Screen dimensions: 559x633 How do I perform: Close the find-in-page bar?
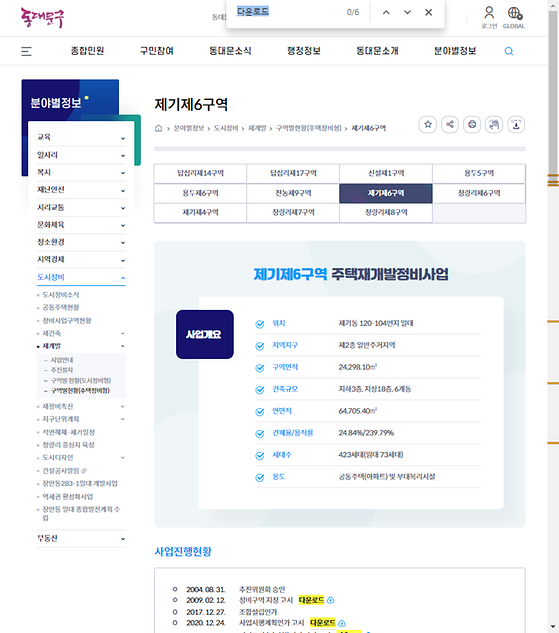[x=429, y=13]
